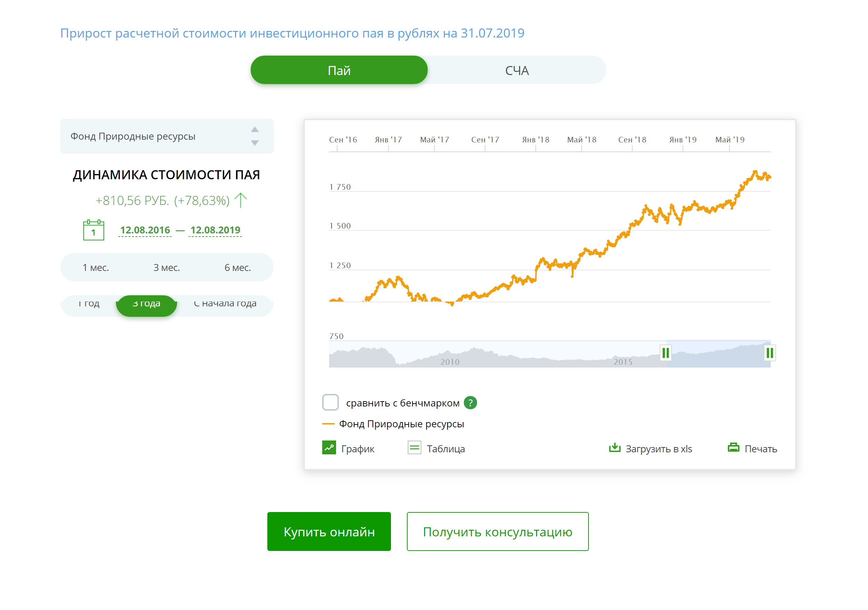Click the +810,56 РУБ. (+78,63%) value

click(x=162, y=200)
